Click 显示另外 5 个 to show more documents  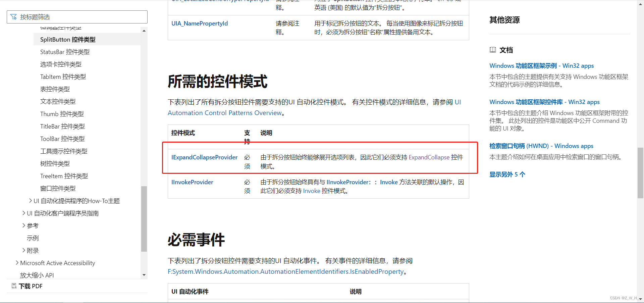(x=507, y=174)
